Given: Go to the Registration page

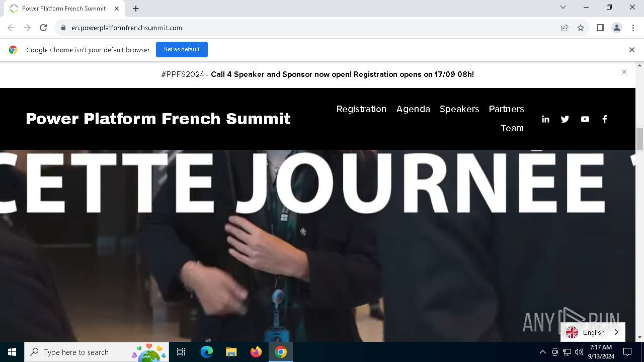Looking at the screenshot, I should (x=361, y=109).
